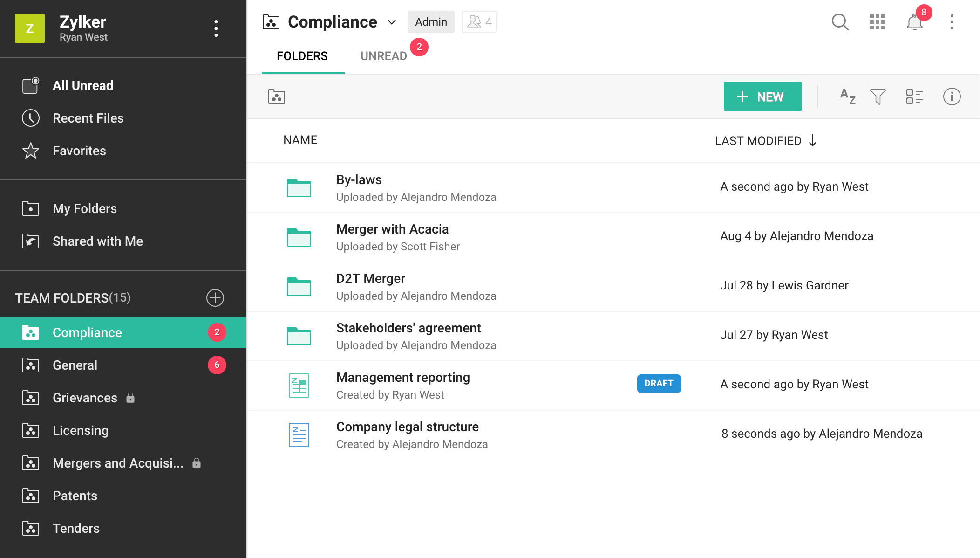Open Management reporting spreadsheet file
This screenshot has height=558, width=980.
[x=403, y=377]
